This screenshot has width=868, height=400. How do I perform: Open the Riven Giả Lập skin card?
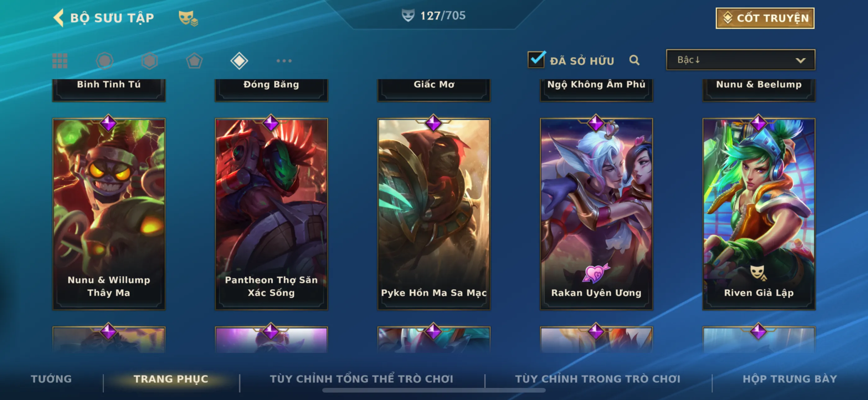click(759, 214)
